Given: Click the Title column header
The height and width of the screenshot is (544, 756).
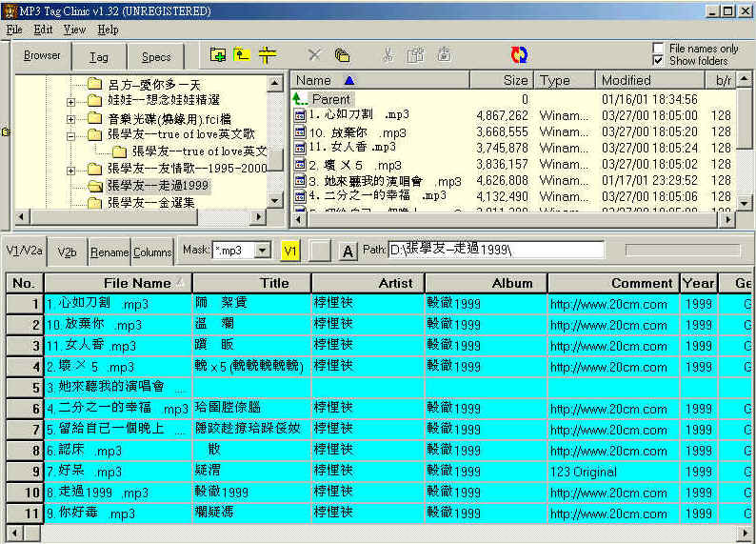Looking at the screenshot, I should click(x=251, y=283).
